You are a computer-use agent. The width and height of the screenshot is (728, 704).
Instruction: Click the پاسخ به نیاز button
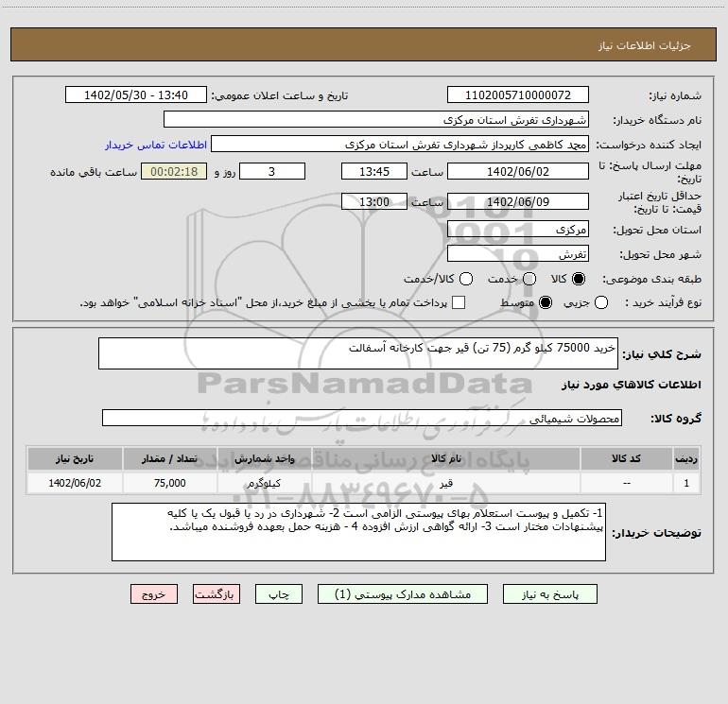[549, 594]
